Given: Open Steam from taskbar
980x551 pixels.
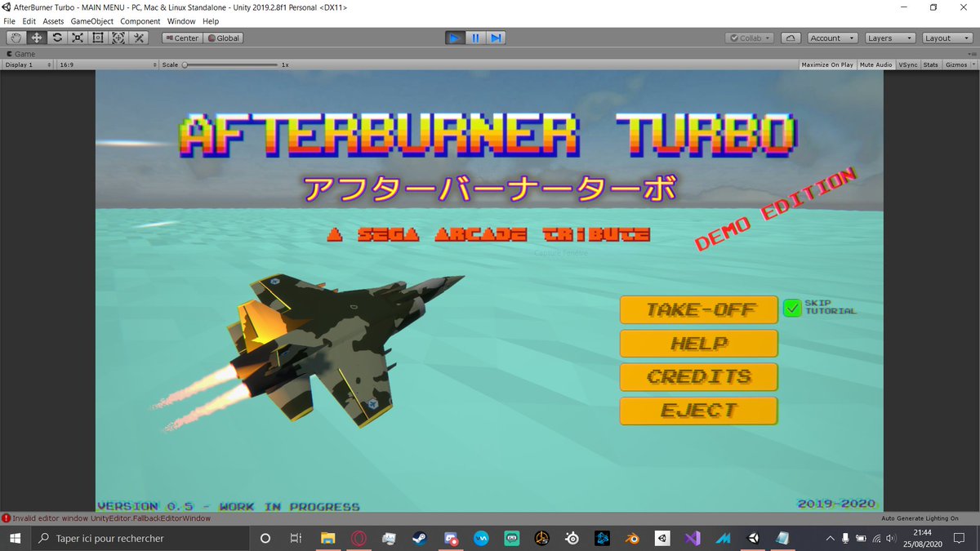Looking at the screenshot, I should point(419,538).
